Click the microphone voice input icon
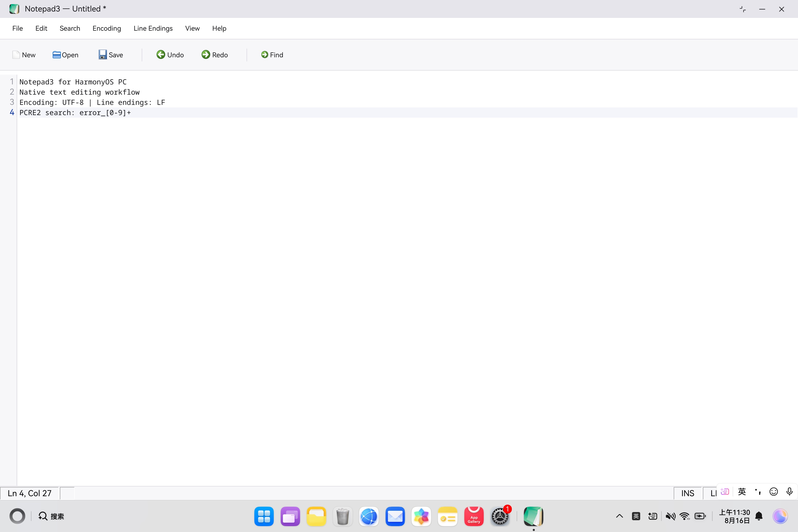The height and width of the screenshot is (532, 798). tap(790, 492)
